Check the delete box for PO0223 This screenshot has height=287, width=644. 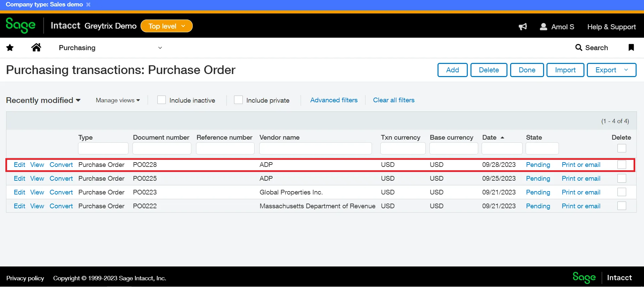click(622, 192)
